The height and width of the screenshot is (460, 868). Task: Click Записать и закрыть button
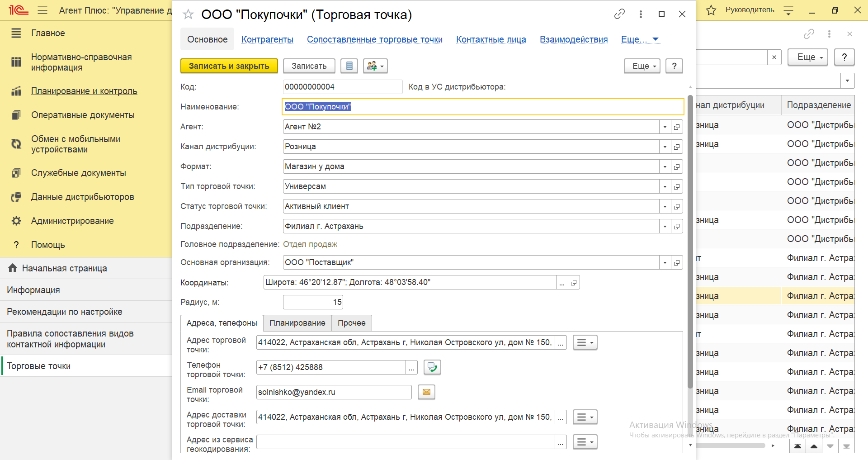[229, 66]
